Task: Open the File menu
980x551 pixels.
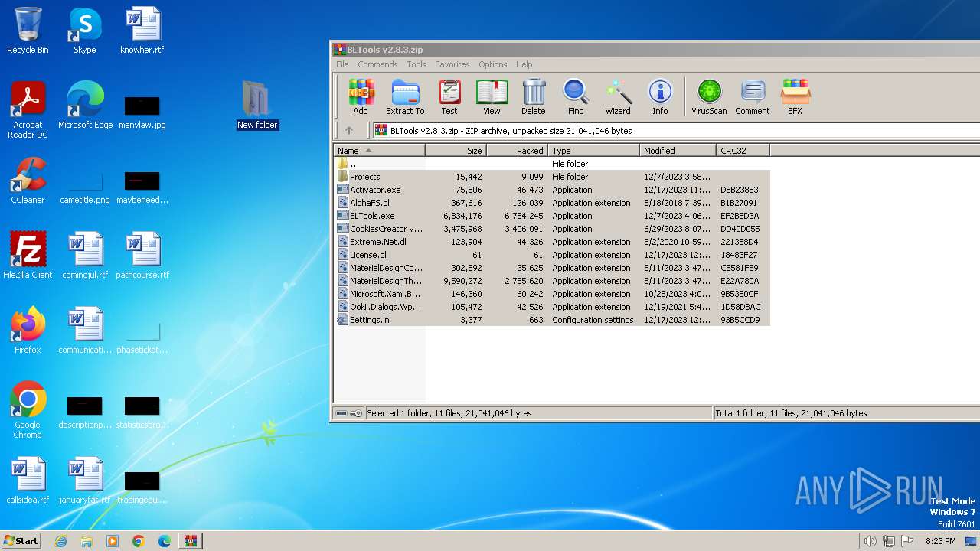Action: click(342, 64)
